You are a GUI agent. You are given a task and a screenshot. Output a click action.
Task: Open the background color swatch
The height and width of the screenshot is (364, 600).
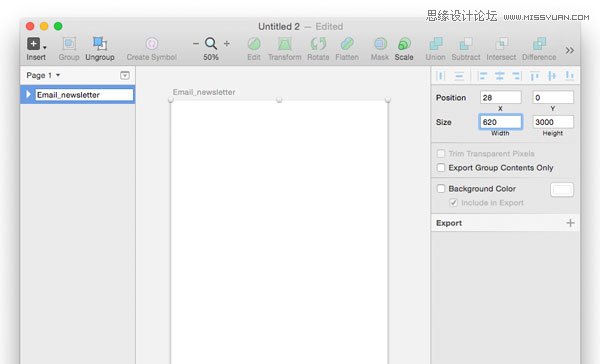click(x=562, y=189)
